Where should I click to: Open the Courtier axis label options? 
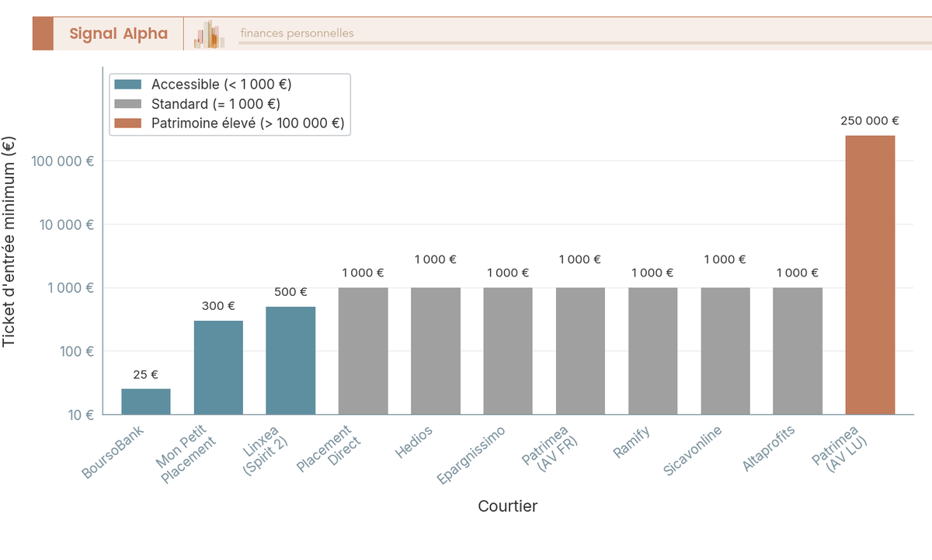coord(508,506)
